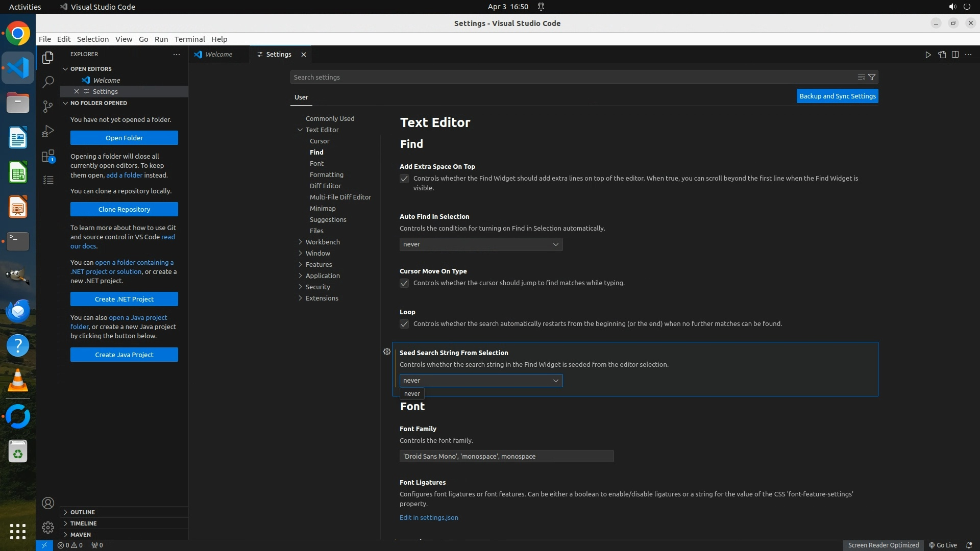Viewport: 980px width, 551px height.
Task: Click the filter settings funnel icon
Action: coord(872,77)
